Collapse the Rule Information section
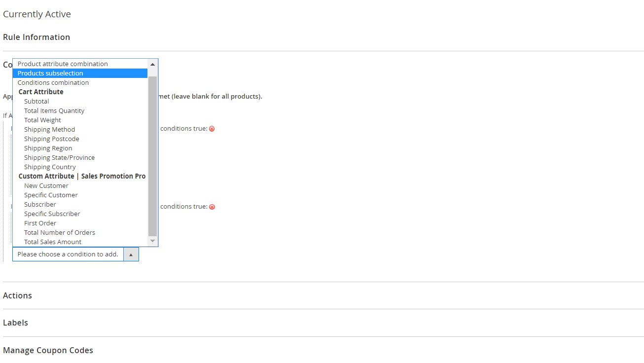 click(x=36, y=37)
